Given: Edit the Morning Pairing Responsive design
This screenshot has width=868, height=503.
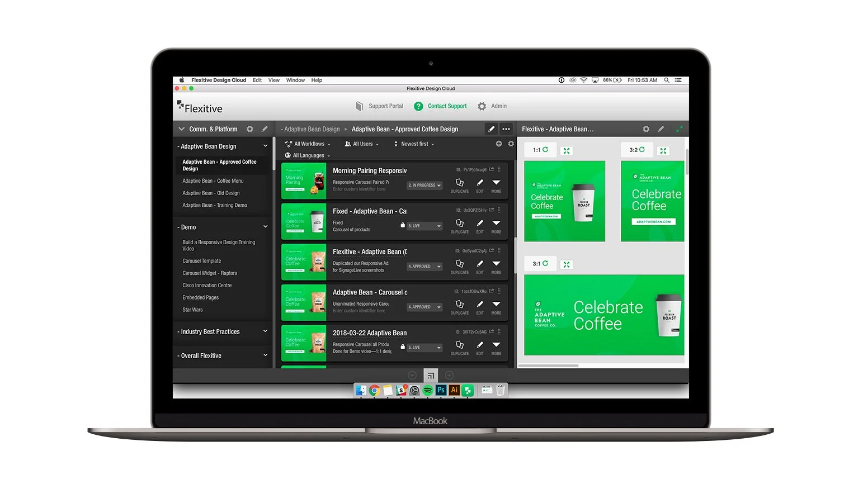Looking at the screenshot, I should click(480, 186).
